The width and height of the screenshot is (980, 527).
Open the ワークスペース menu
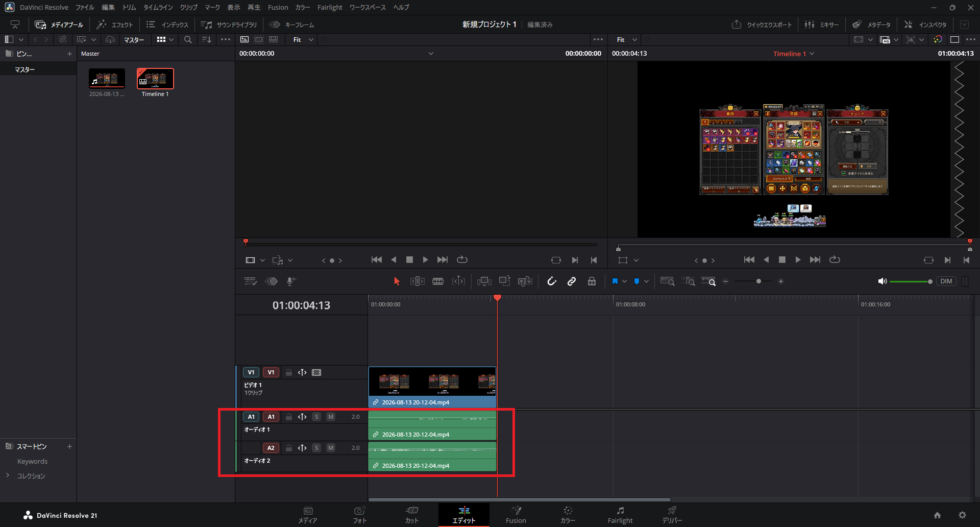click(367, 7)
